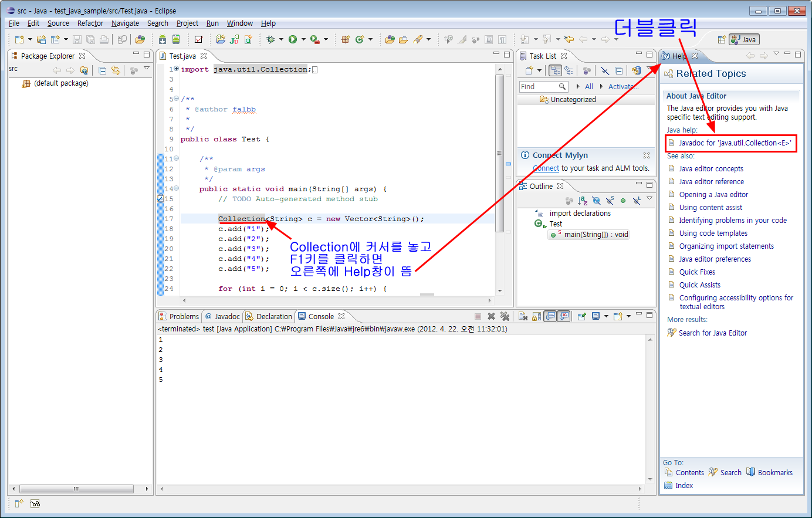Click Collapse All in Package Explorer
The height and width of the screenshot is (518, 812).
(x=102, y=70)
